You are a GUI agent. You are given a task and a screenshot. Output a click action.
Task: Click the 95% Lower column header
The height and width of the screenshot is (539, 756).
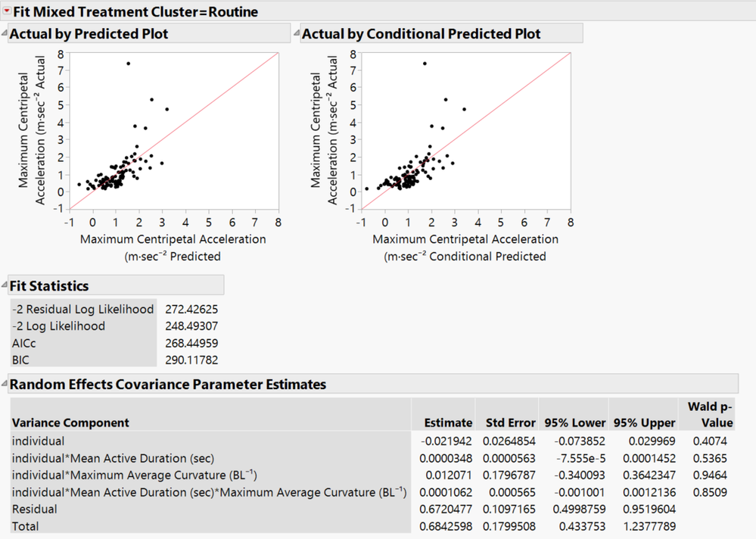575,422
